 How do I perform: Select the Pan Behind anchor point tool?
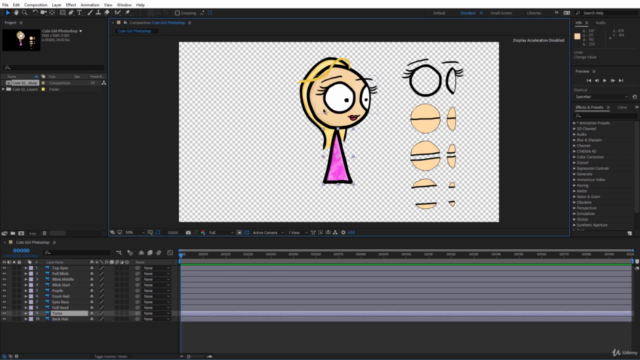[52, 13]
